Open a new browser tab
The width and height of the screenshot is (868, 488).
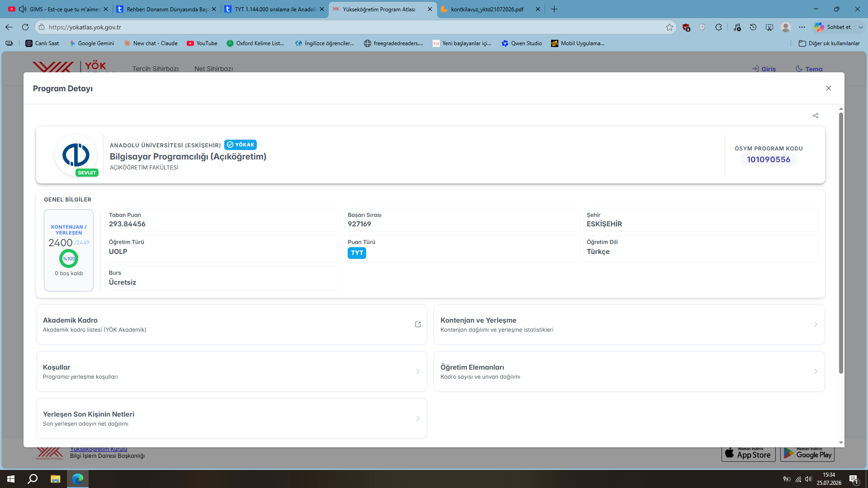[x=554, y=9]
